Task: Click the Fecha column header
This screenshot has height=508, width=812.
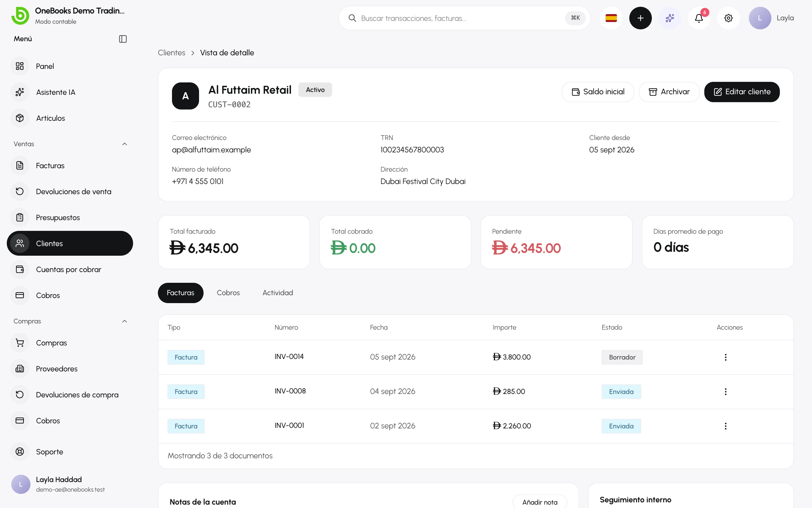Action: (x=378, y=327)
